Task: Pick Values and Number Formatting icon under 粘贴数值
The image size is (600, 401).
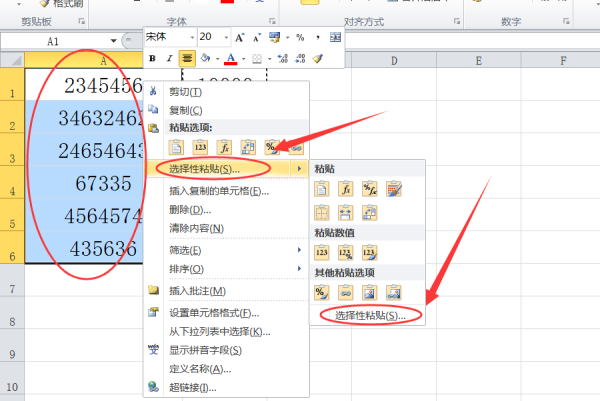Action: [346, 253]
